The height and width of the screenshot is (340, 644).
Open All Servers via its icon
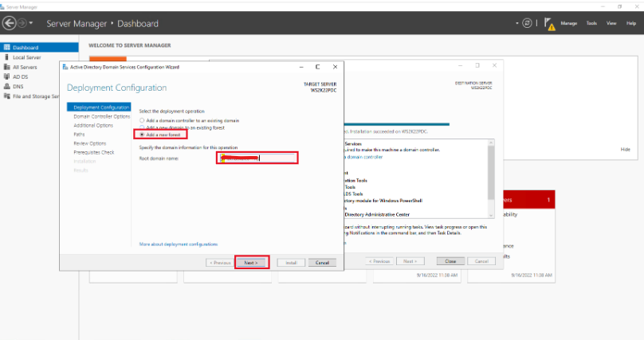click(6, 67)
